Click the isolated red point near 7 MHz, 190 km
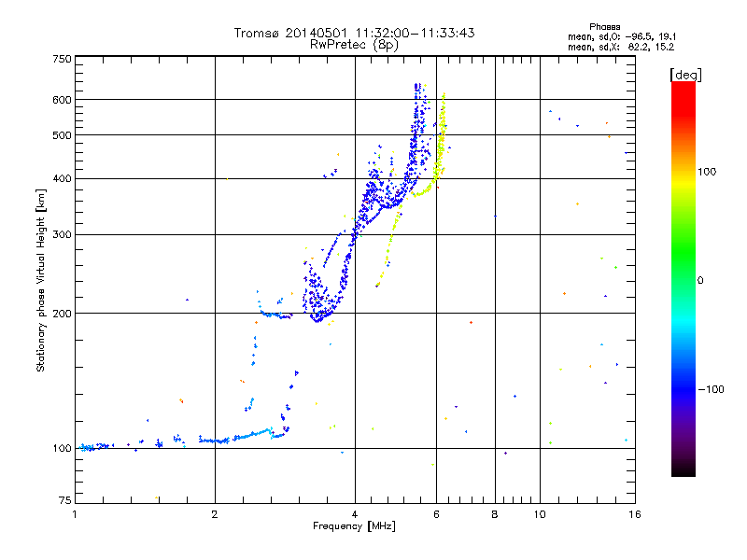Image resolution: width=747 pixels, height=560 pixels. [x=471, y=322]
